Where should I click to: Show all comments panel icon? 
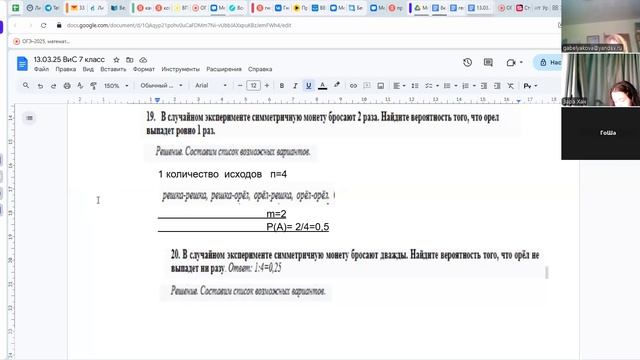point(488,62)
